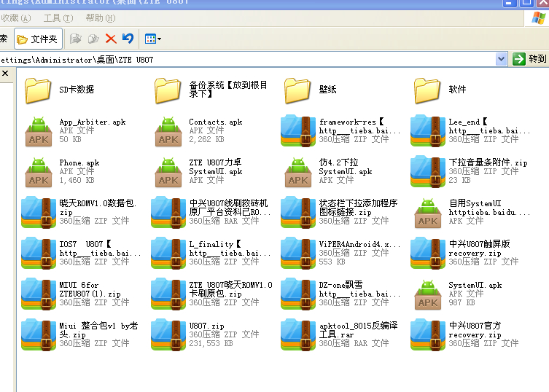Expand the address bar dropdown arrow

(502, 59)
